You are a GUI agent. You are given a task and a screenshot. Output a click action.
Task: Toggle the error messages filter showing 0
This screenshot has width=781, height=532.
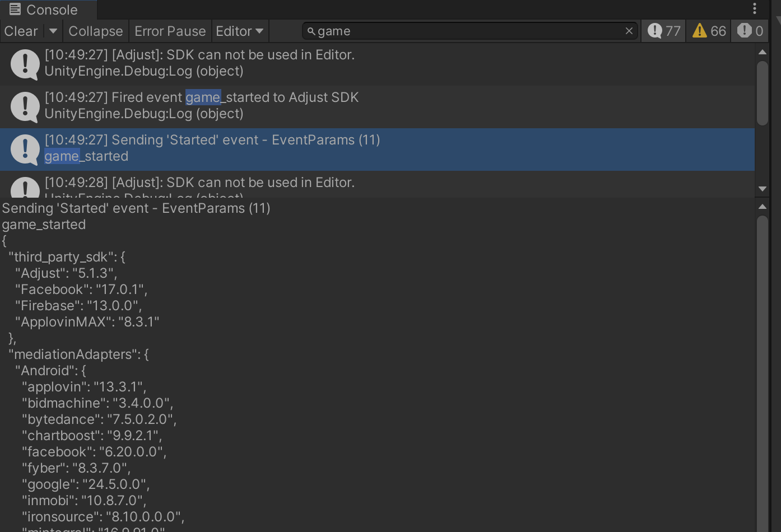pos(750,31)
